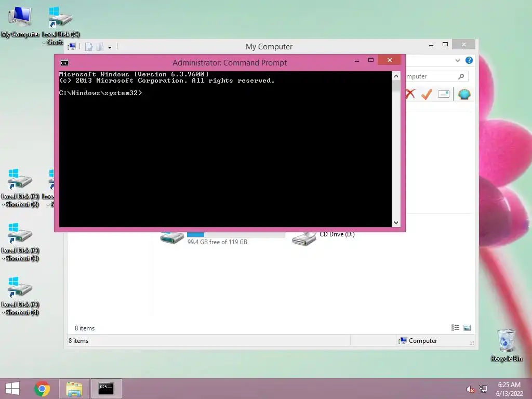The image size is (532, 399).
Task: Maximize the Command Prompt window
Action: (371, 60)
